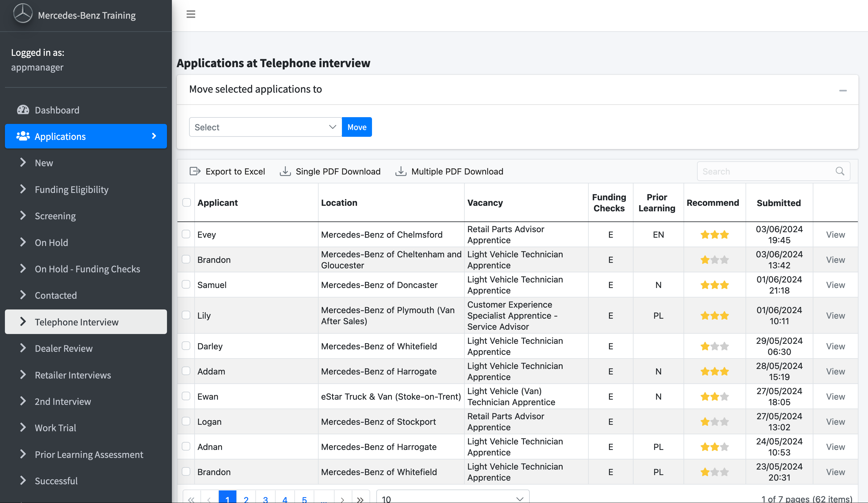
Task: Check the select-all applicants checkbox
Action: tap(186, 202)
